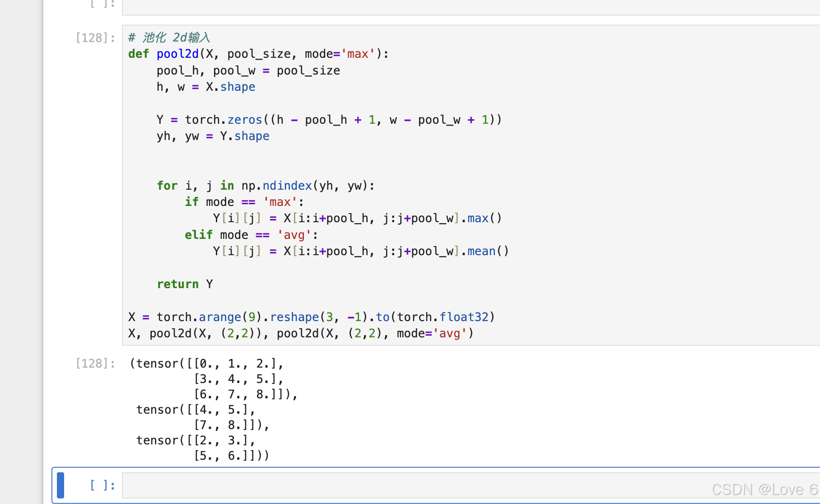Screen dimensions: 820x504
Task: Click the "[128]:" prompt beside the code input
Action: pos(95,37)
